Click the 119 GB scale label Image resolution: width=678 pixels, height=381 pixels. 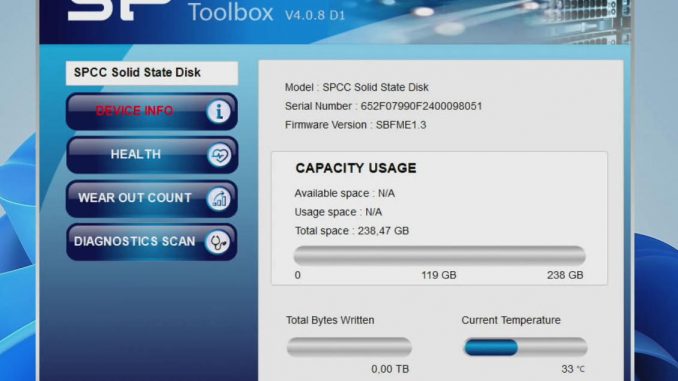tap(439, 275)
